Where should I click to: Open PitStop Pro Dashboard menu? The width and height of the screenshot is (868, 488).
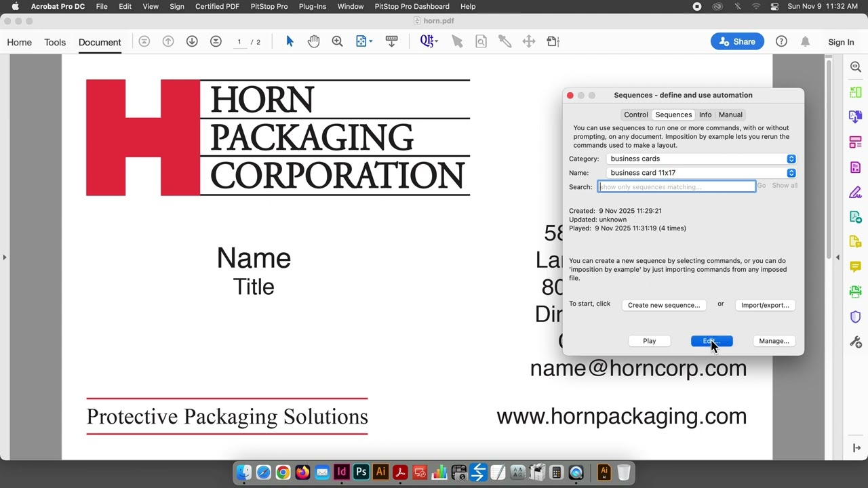pos(412,6)
